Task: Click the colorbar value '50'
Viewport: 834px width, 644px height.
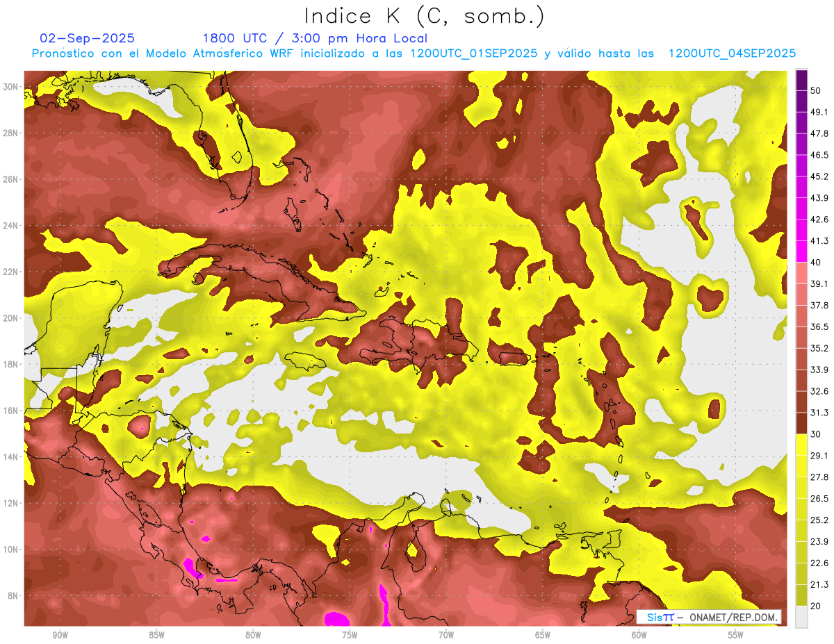Action: click(x=817, y=91)
